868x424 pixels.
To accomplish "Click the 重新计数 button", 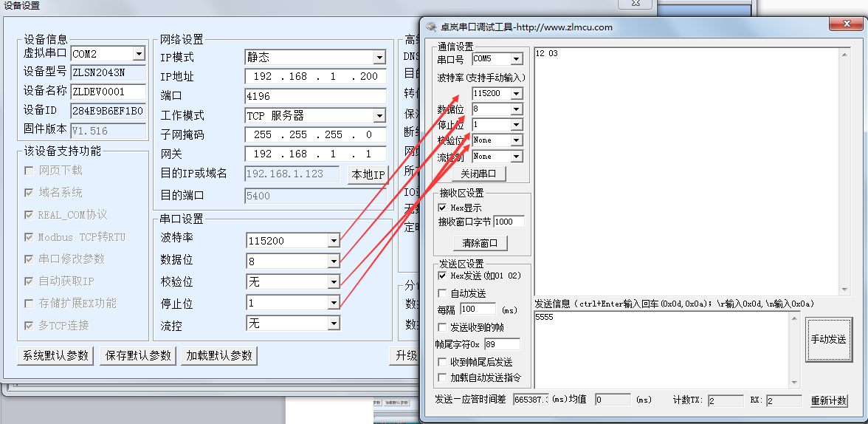I will pyautogui.click(x=829, y=400).
